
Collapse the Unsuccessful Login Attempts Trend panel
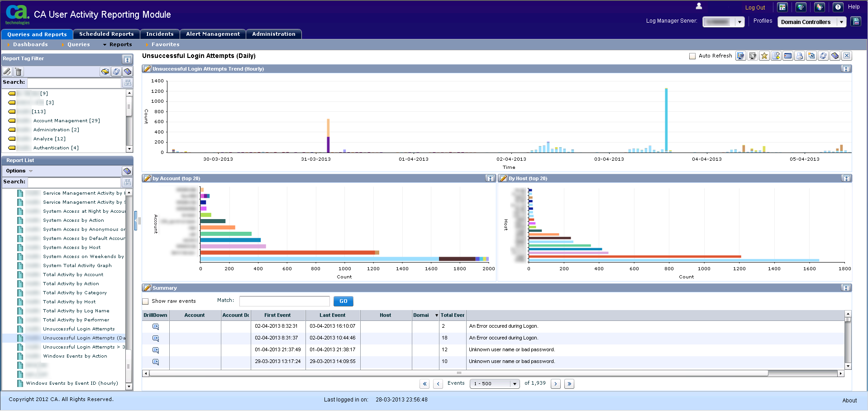[846, 69]
